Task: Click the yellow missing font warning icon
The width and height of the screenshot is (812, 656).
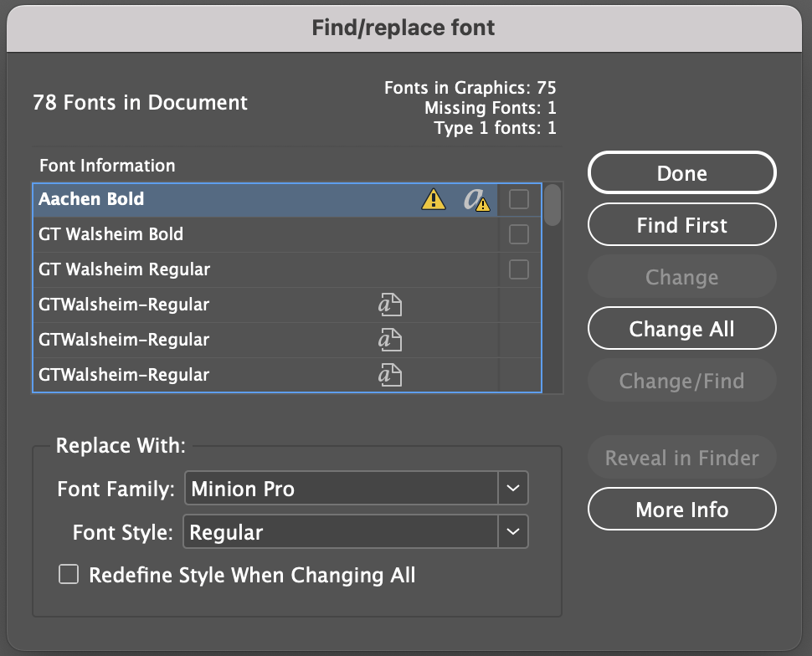Action: (433, 199)
